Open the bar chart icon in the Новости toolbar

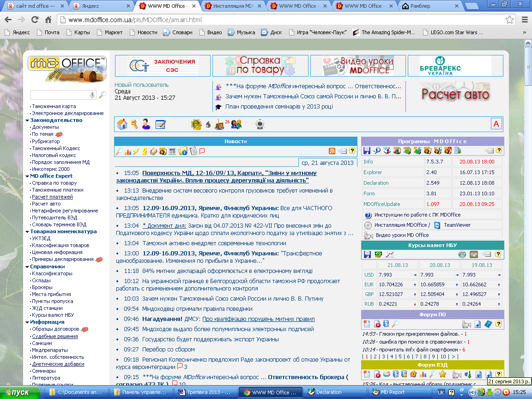click(128, 151)
